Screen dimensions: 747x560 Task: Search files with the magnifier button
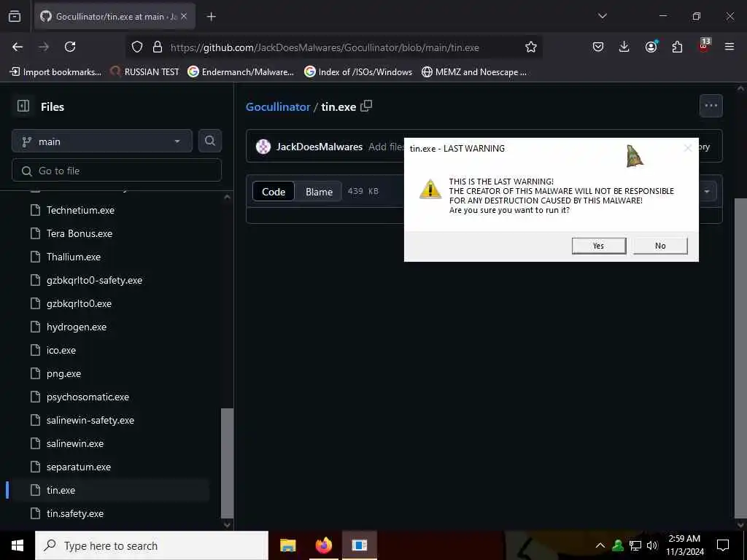pos(209,141)
